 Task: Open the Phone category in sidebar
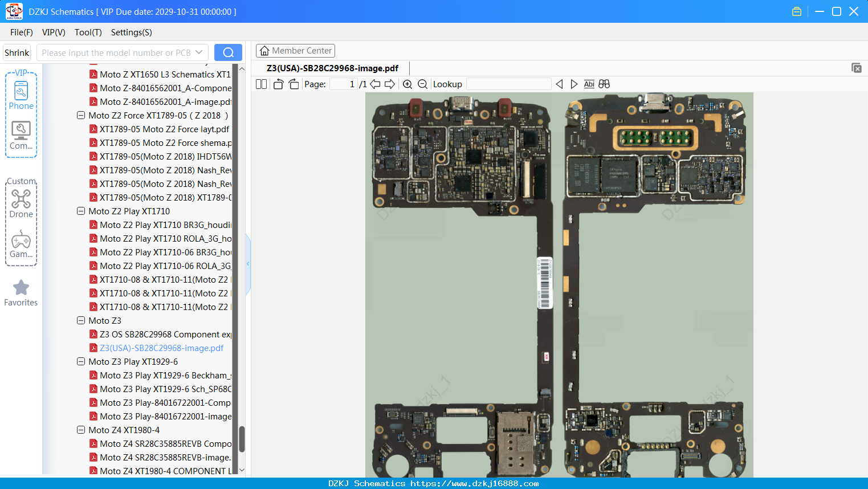pos(21,96)
